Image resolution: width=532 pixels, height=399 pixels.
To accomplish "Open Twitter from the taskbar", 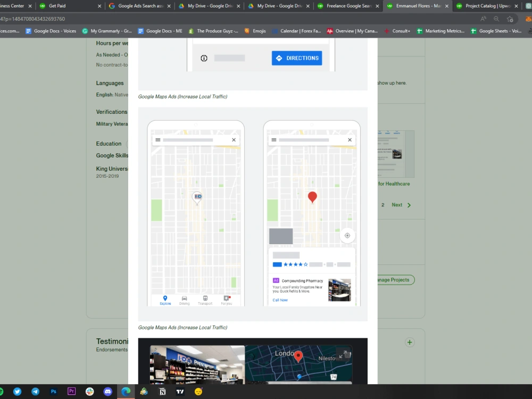I will click(18, 392).
